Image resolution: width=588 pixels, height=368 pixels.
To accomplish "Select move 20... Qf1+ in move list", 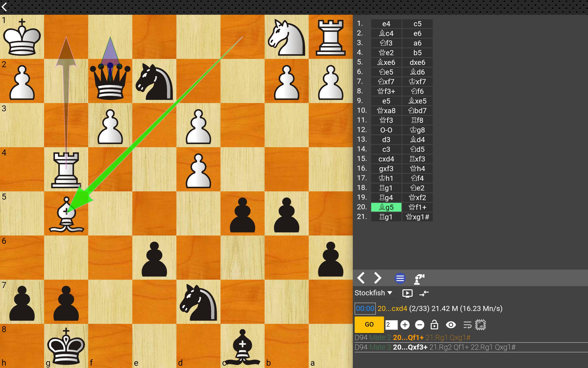I will [x=417, y=207].
